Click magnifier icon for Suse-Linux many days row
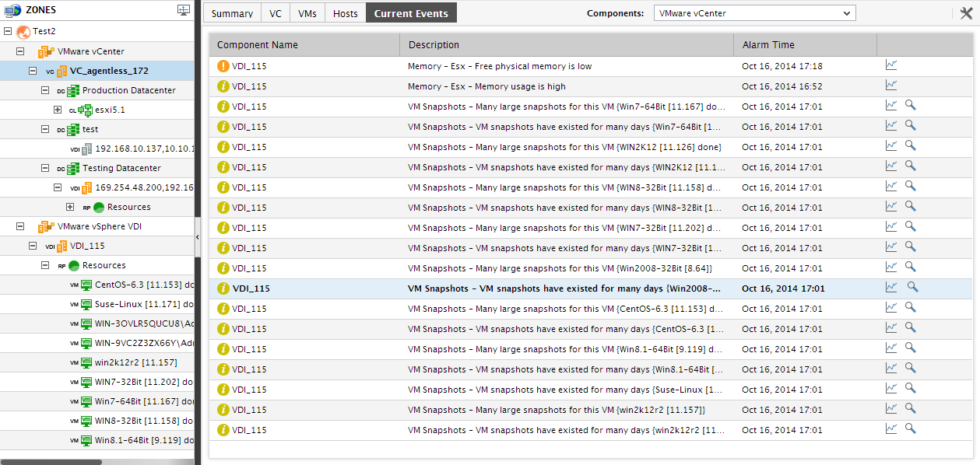Viewport: 980px width, 465px height. (x=910, y=388)
